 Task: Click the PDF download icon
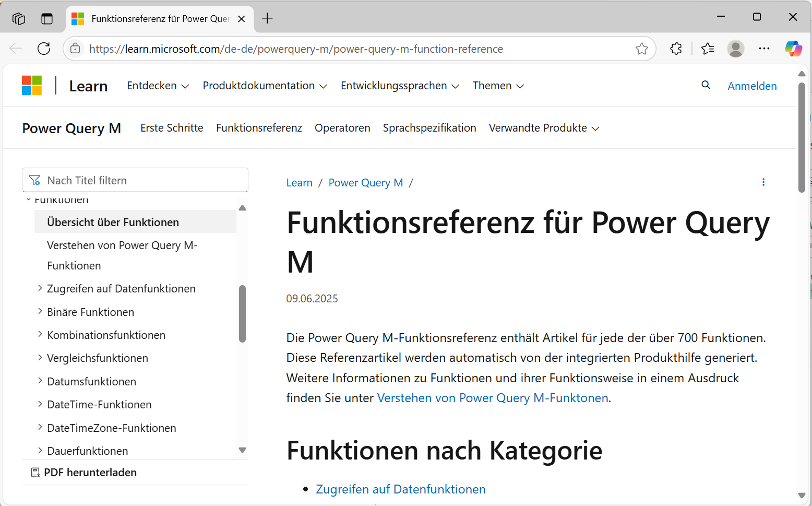click(x=35, y=472)
